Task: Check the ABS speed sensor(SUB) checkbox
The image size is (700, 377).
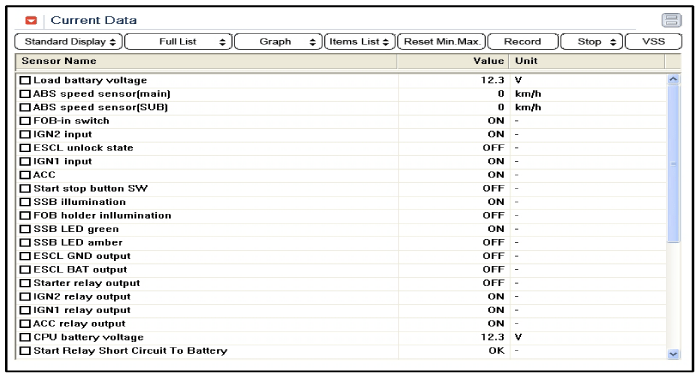Action: click(x=25, y=107)
